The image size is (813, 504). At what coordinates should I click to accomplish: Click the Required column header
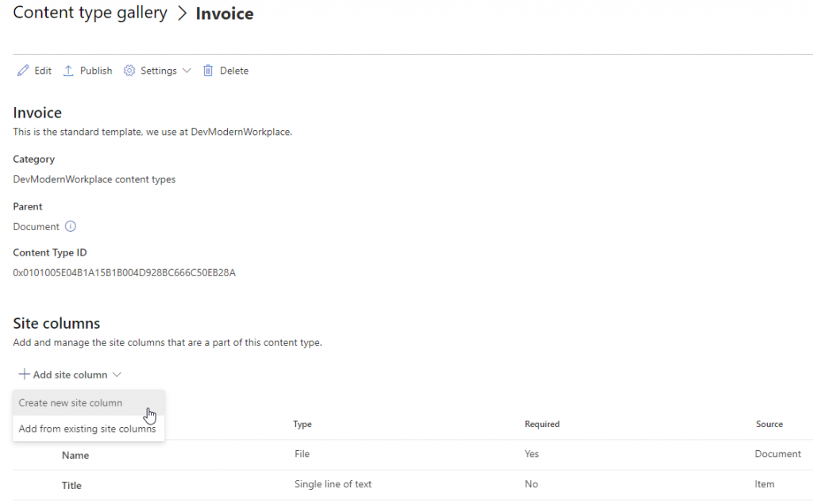(542, 424)
